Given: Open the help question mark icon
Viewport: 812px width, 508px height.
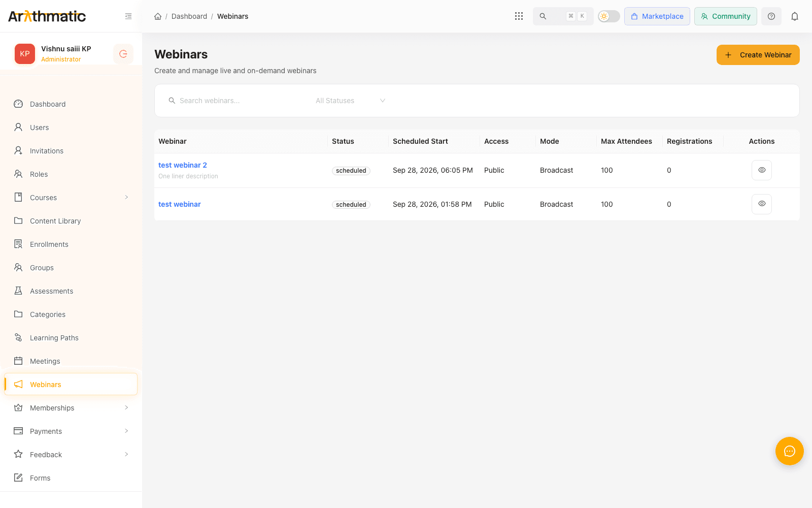Looking at the screenshot, I should click(x=771, y=16).
